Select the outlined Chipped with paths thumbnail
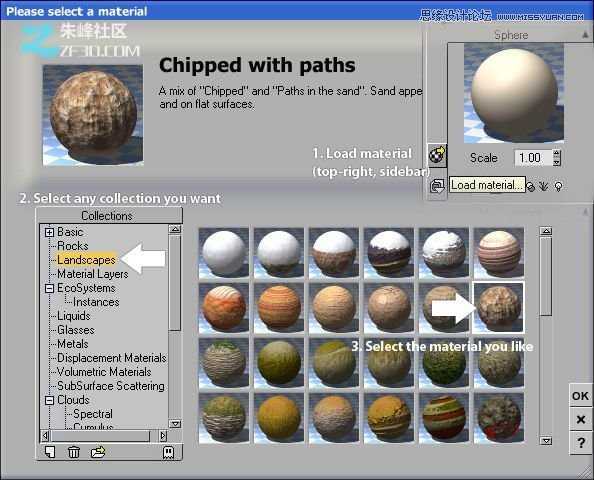The height and width of the screenshot is (480, 594). coord(499,308)
